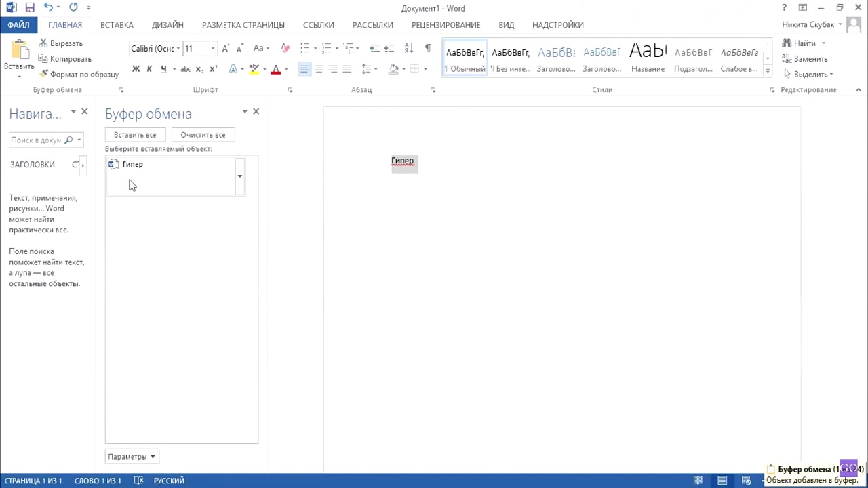This screenshot has width=868, height=488.
Task: Open the Параметры dropdown in clipboard pane
Action: click(x=132, y=457)
